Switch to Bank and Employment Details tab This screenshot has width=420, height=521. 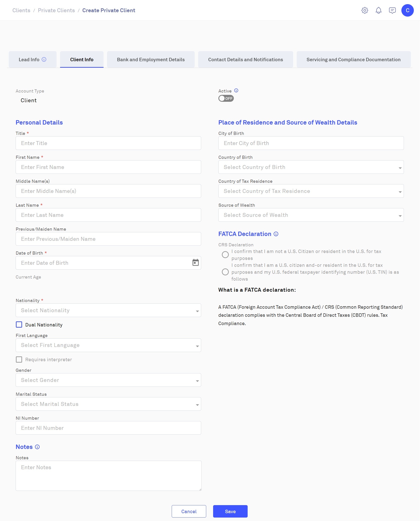click(151, 60)
